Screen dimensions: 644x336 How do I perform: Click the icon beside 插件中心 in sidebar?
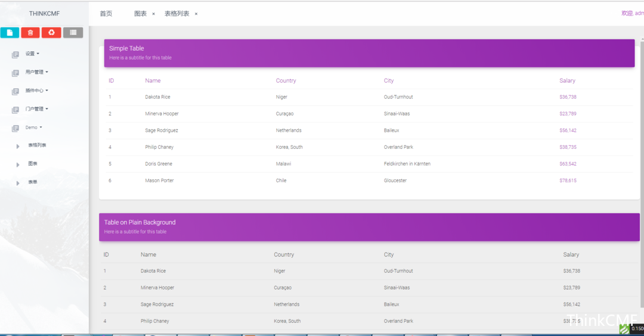click(x=15, y=91)
